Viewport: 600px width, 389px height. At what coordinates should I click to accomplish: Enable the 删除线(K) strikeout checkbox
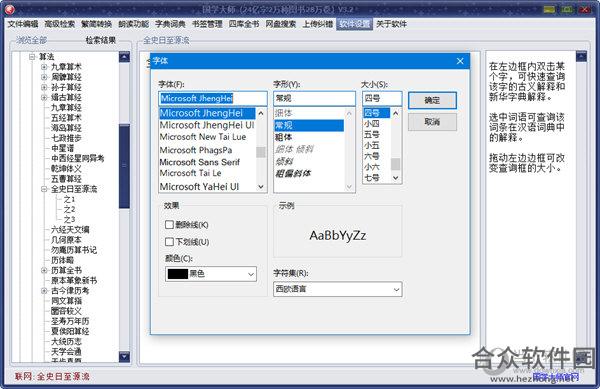pos(169,225)
